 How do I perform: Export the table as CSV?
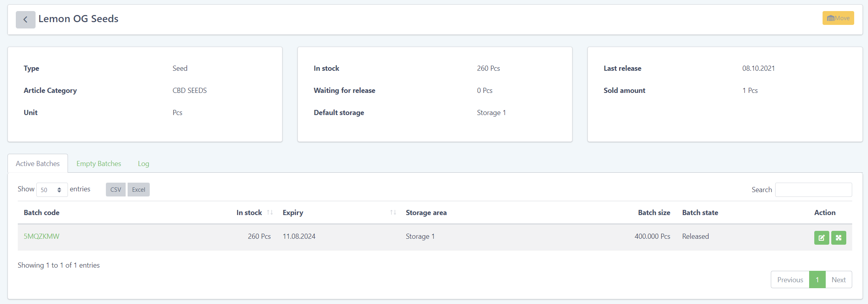coord(115,190)
